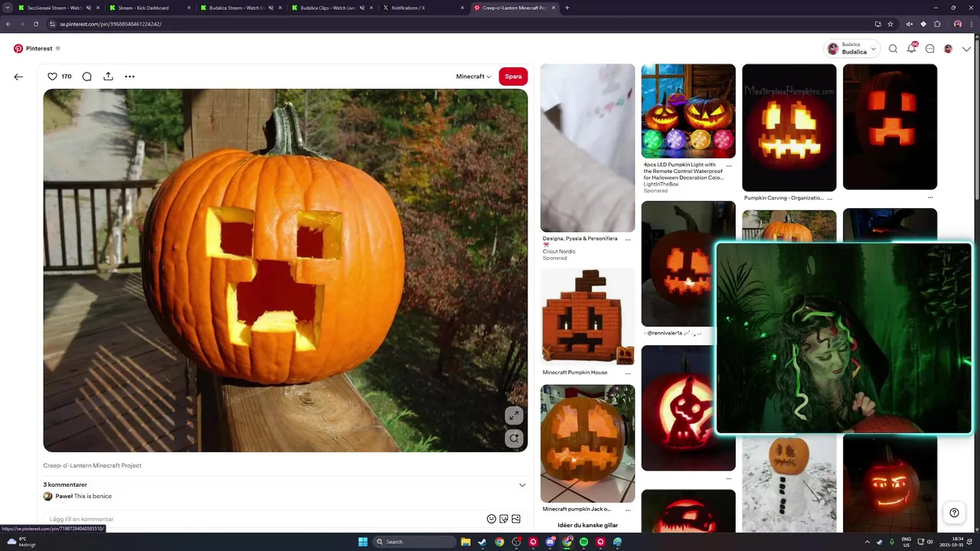This screenshot has height=551, width=980.
Task: Close the Notifications / X tab
Action: (x=462, y=8)
